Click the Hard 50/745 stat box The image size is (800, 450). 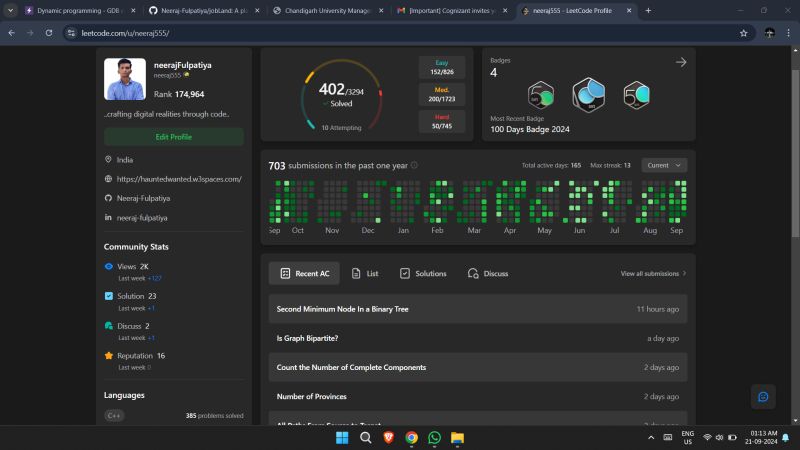pos(442,121)
